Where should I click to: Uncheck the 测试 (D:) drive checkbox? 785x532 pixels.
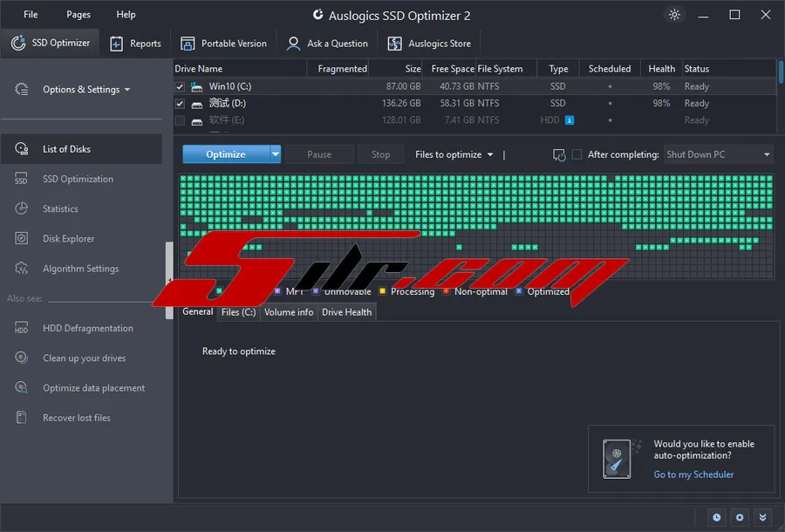pos(180,104)
